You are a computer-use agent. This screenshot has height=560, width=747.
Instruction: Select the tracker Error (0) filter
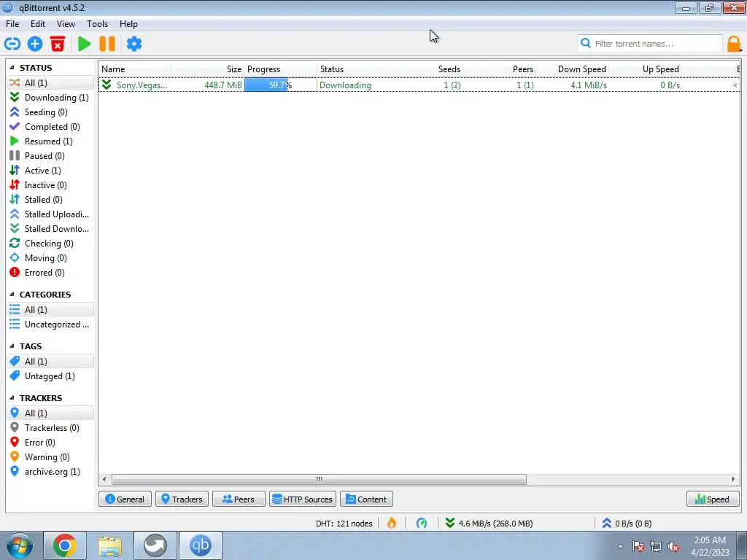(50, 443)
